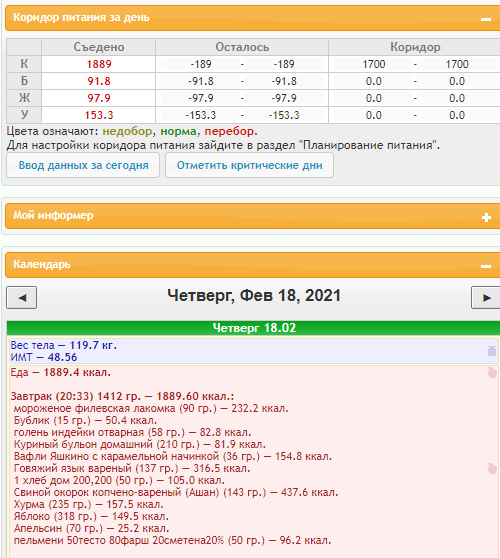Click Отметить критические дни button
Screen dimensions: 500x558
(249, 165)
